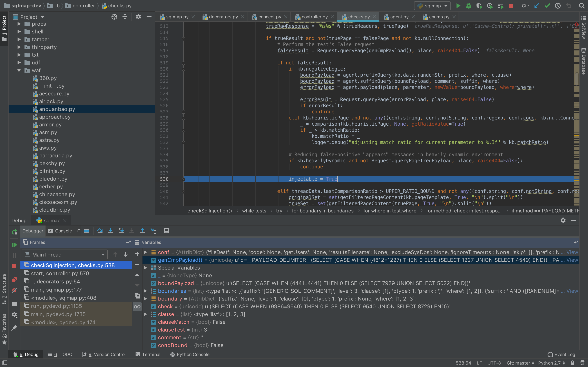Click the Step Out debugger icon
The width and height of the screenshot is (588, 367).
[142, 231]
